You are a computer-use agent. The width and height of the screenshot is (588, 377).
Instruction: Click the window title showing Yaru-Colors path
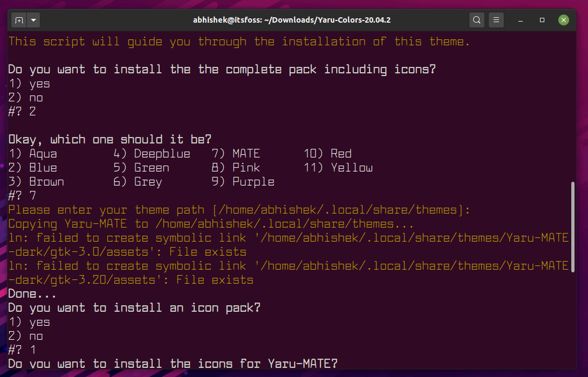click(294, 19)
